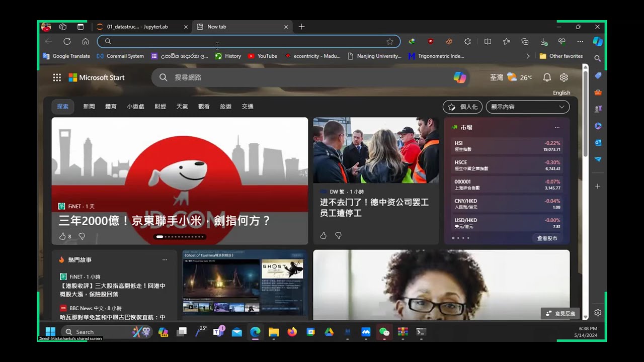Like the DW article thumbs up
This screenshot has width=644, height=362.
[x=323, y=235]
